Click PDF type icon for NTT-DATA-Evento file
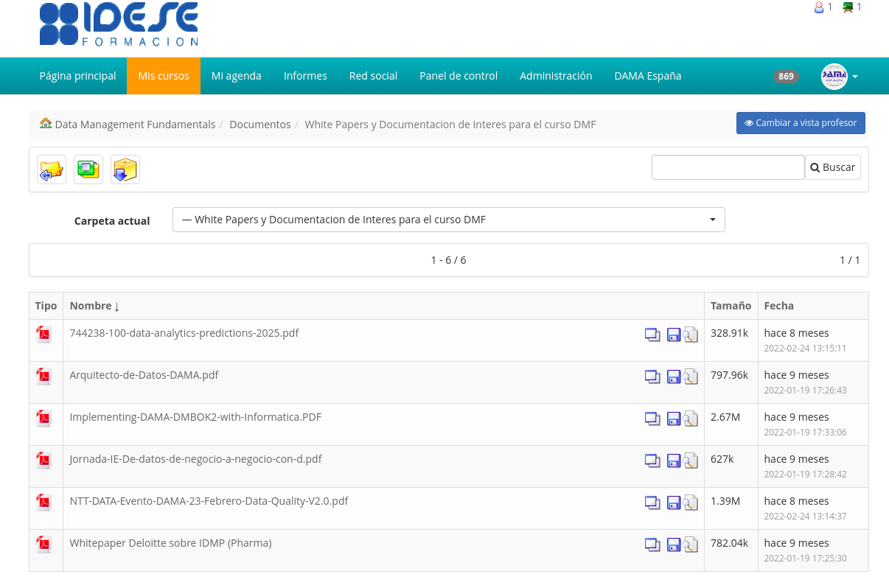Viewport: 889px width, 588px height. [x=44, y=503]
